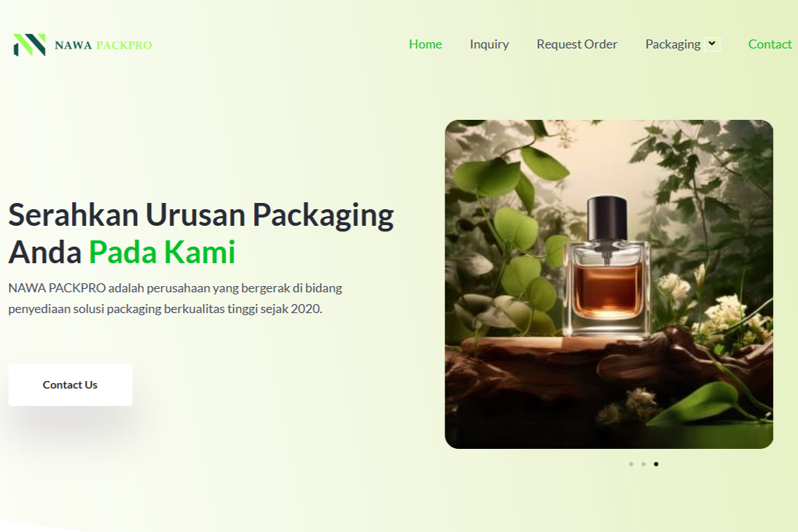Click the black cap of the perfume bottle
Screen dimensions: 798x532
click(x=607, y=218)
